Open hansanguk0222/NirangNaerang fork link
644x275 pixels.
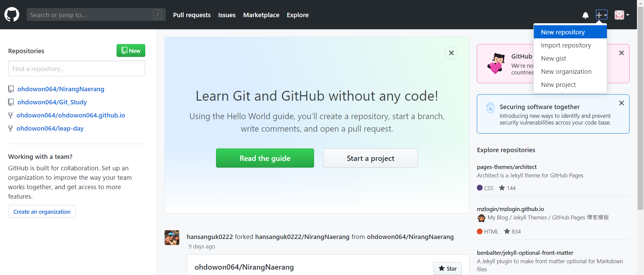[302, 237]
